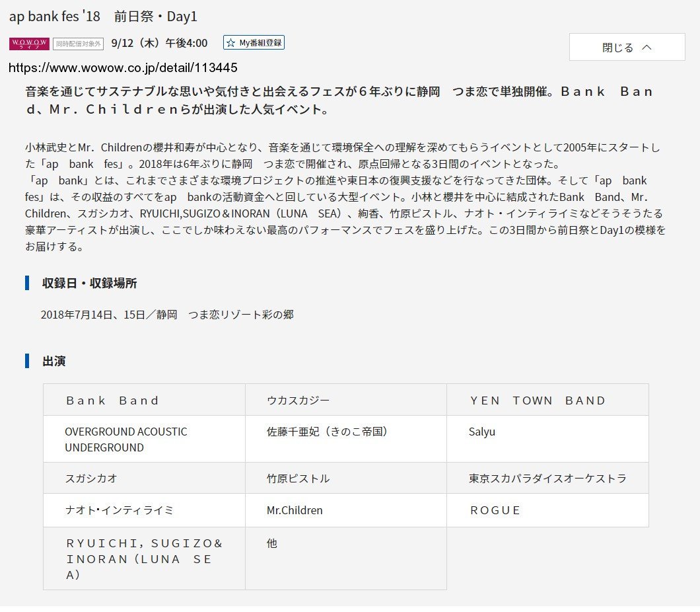Register program with My番組登録 button
The width and height of the screenshot is (700, 612).
click(x=254, y=42)
